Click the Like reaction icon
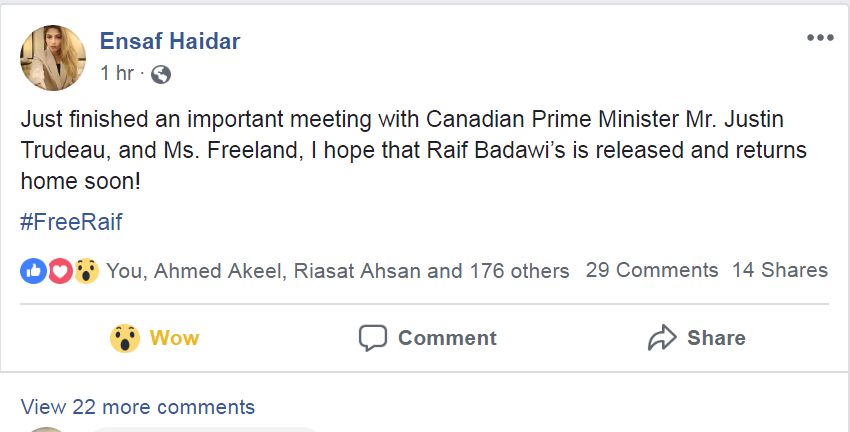 [x=33, y=270]
